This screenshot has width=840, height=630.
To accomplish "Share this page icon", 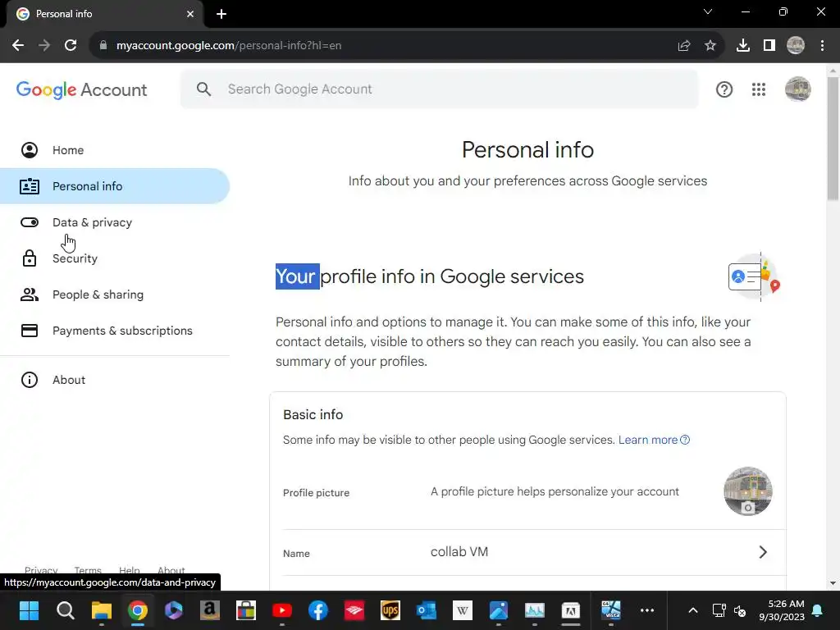I will [684, 46].
